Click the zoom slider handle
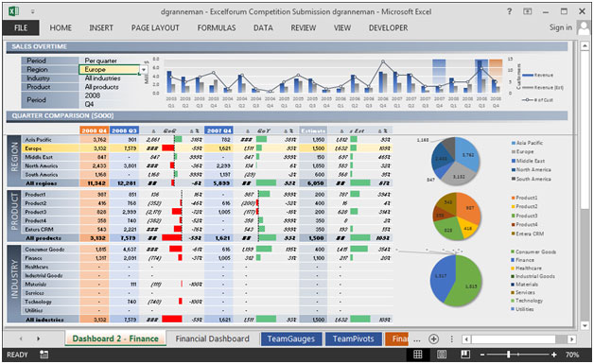This screenshot has height=364, width=594. tap(508, 355)
